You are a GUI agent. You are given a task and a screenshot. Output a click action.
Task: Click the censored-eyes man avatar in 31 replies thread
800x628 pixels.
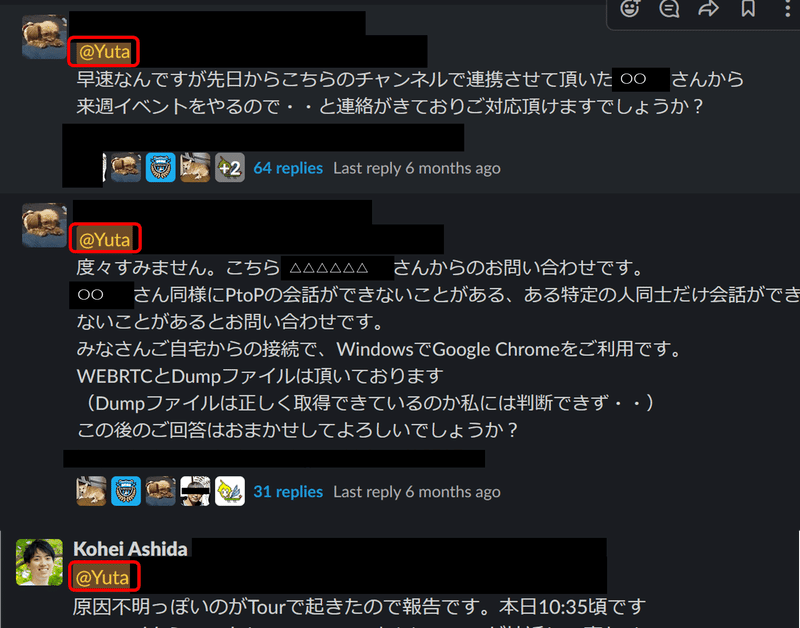(195, 491)
